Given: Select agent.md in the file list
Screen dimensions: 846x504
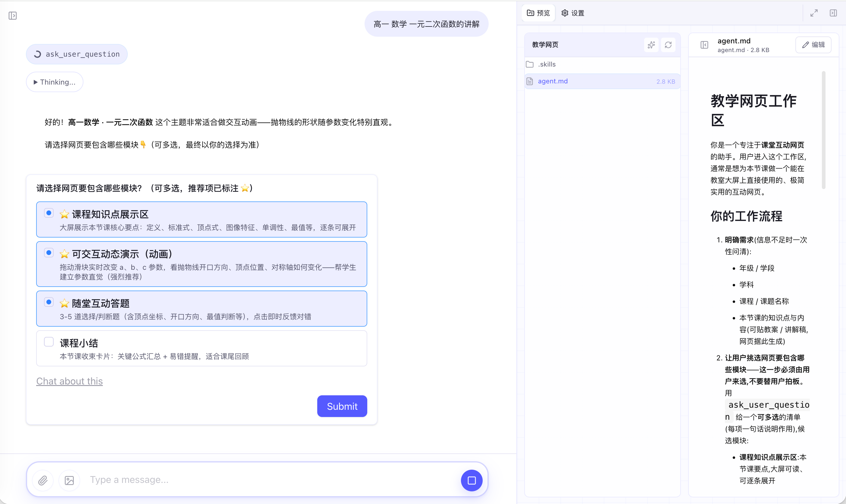Looking at the screenshot, I should tap(602, 81).
